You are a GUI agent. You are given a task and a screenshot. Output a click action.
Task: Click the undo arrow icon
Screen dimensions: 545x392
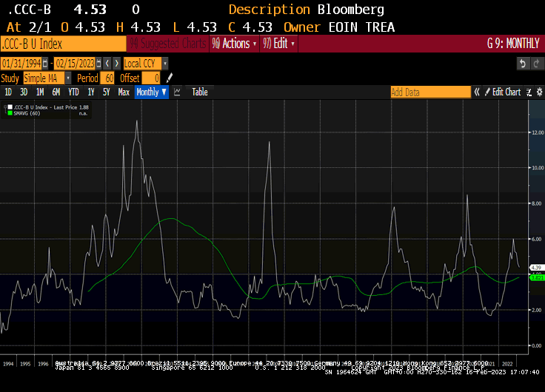(x=522, y=64)
